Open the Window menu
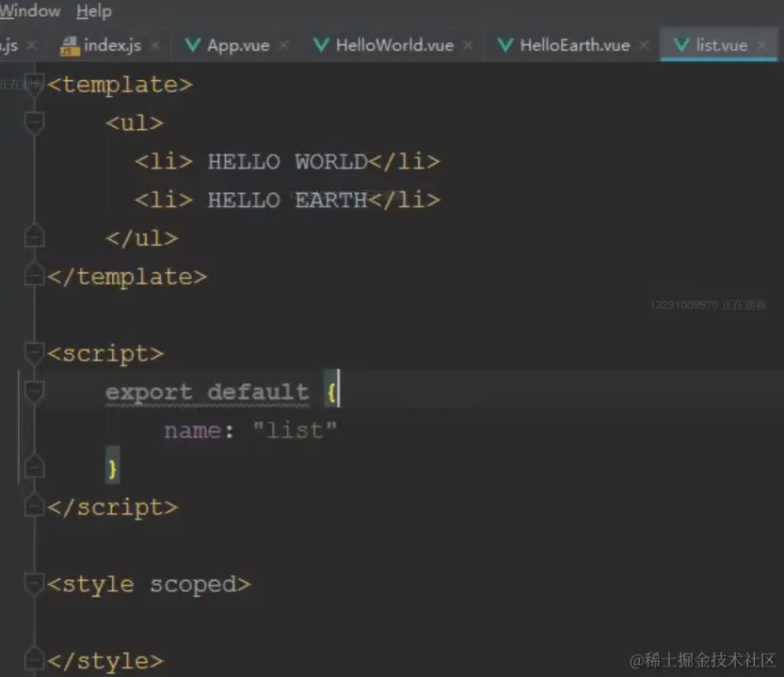Screen dimensions: 784x677 click(30, 10)
